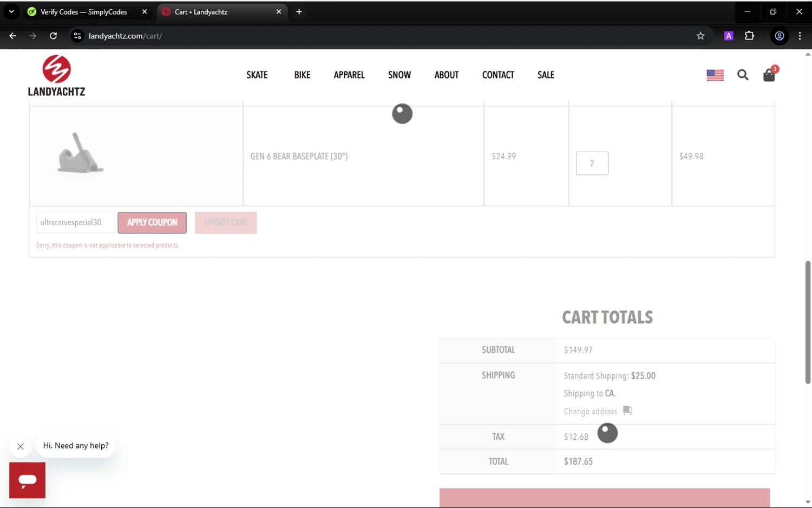Restore down the Chrome window

(773, 11)
